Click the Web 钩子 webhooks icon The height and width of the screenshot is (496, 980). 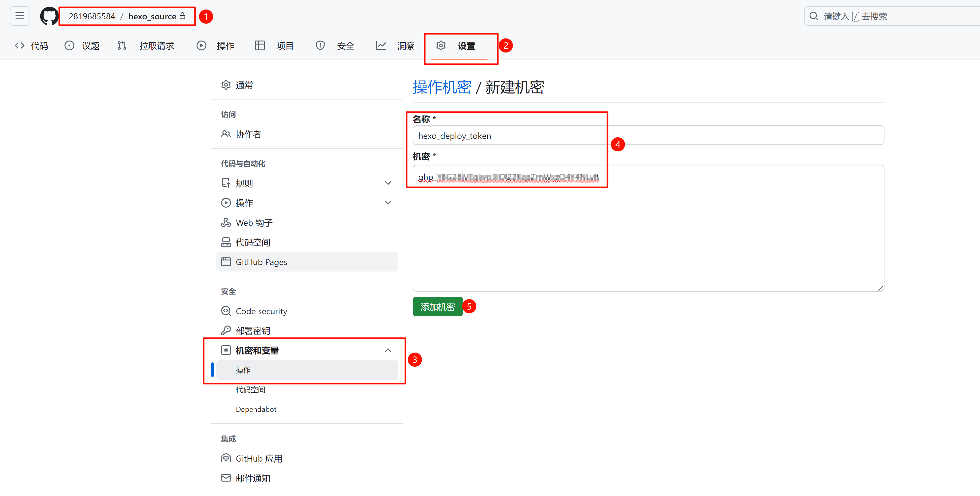[226, 222]
